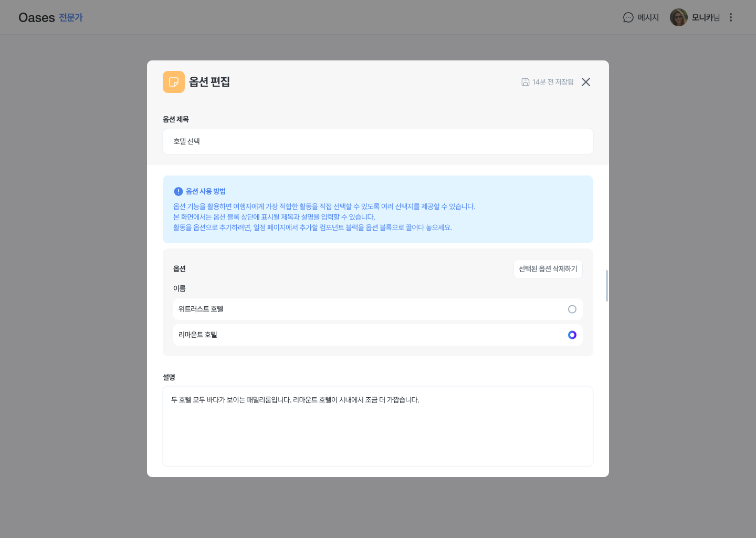
Task: Open the three-dot more options menu
Action: [x=730, y=17]
